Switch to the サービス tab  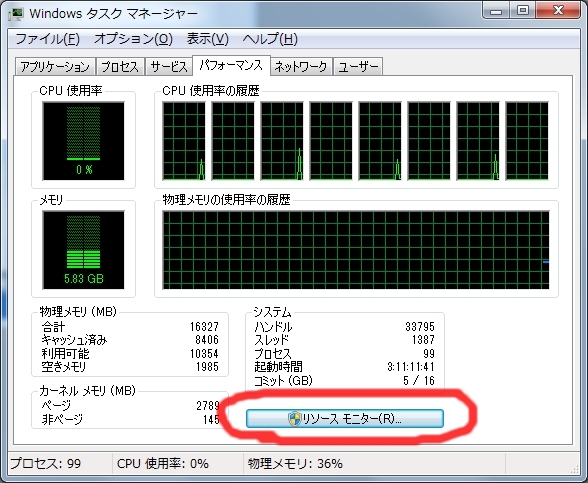coord(169,67)
